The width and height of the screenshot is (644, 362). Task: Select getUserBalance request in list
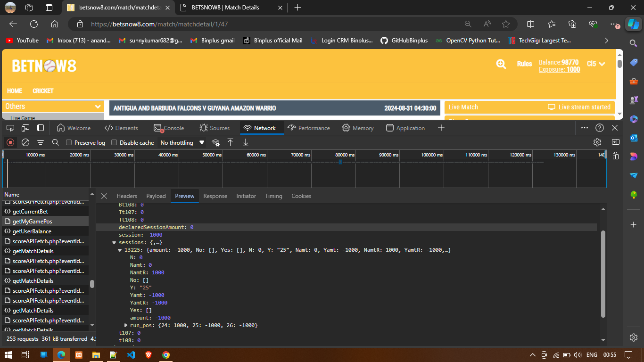point(32,231)
